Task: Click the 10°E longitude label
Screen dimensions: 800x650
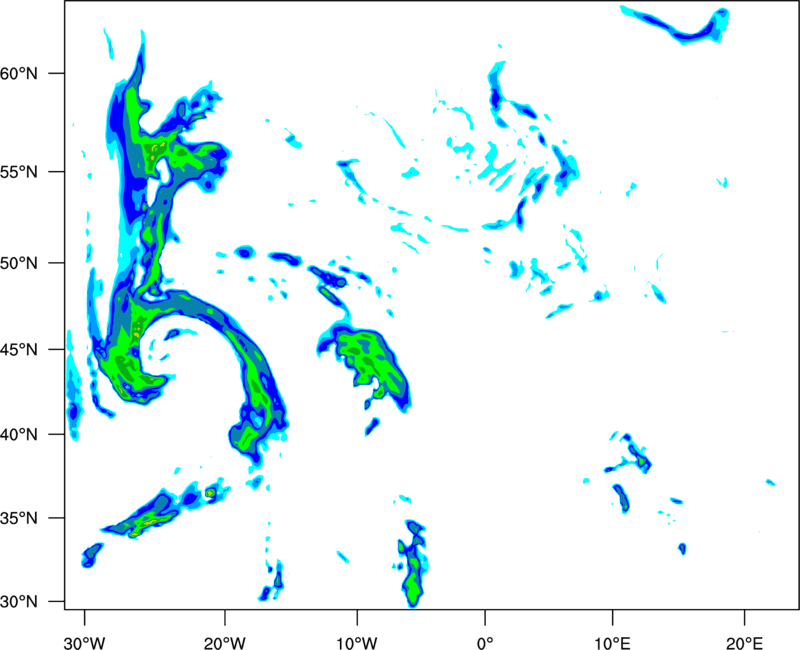Action: click(612, 643)
